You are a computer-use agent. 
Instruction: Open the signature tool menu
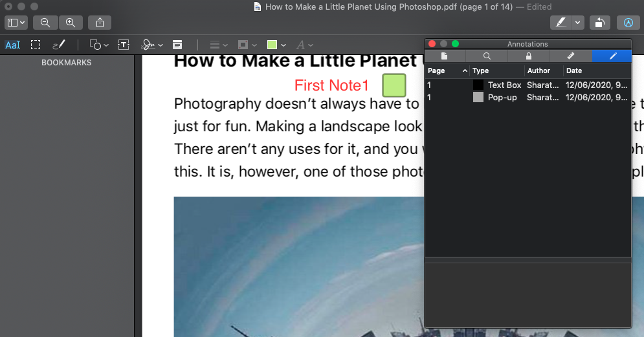pos(152,45)
